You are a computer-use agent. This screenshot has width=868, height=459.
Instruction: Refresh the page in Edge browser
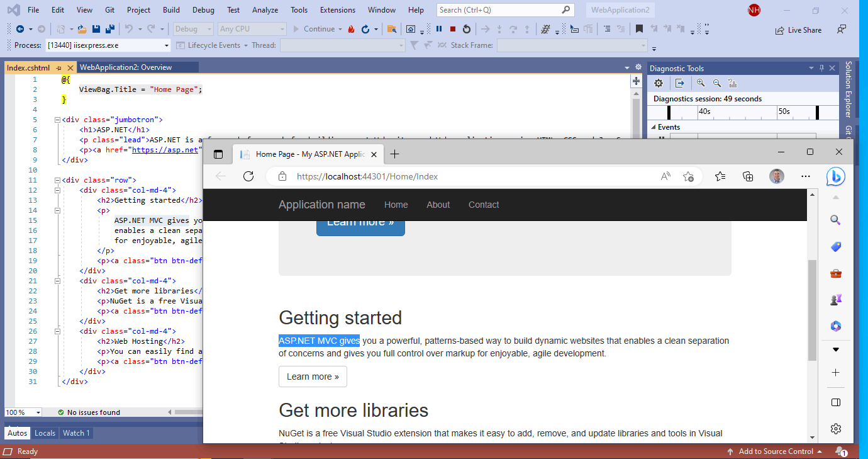pyautogui.click(x=248, y=176)
